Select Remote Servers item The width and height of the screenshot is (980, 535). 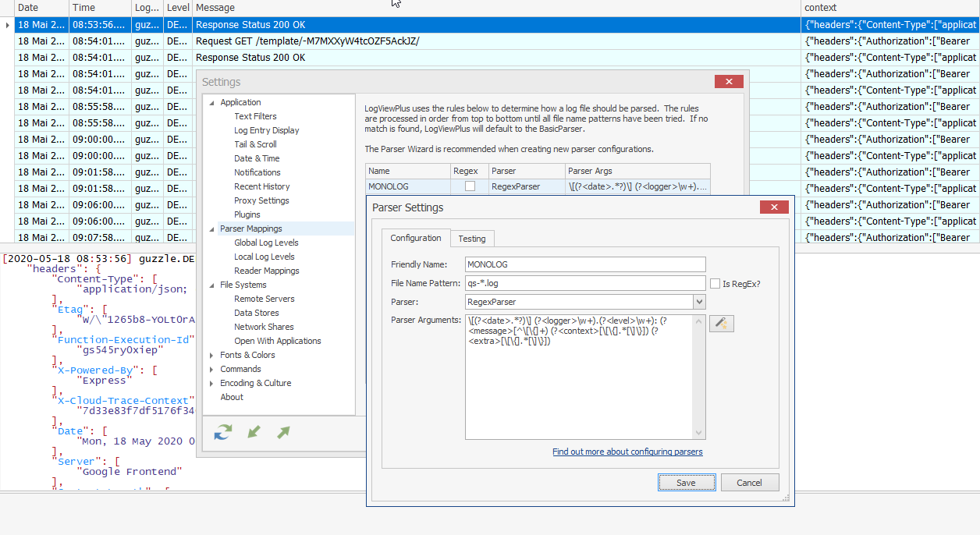pos(265,299)
